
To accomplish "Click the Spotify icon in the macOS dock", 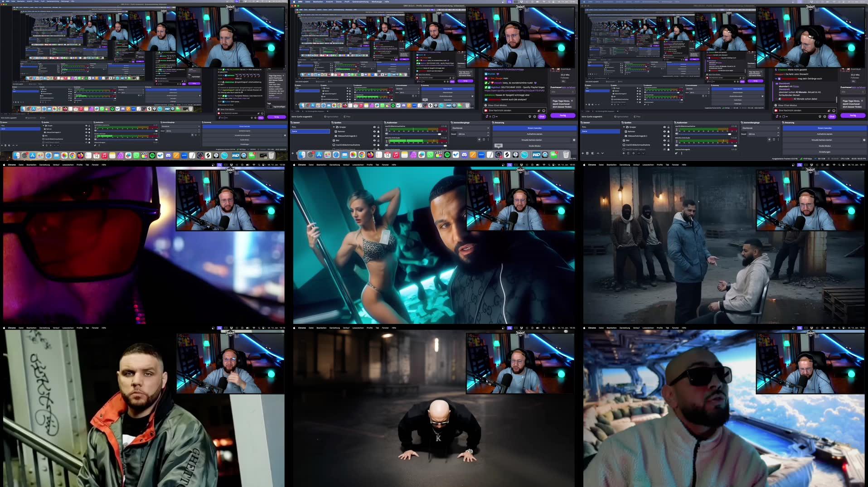I will (x=447, y=154).
